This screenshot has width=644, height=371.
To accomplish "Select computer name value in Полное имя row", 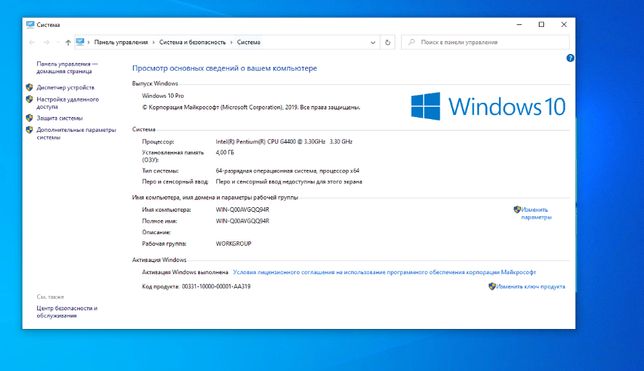I will [x=242, y=221].
